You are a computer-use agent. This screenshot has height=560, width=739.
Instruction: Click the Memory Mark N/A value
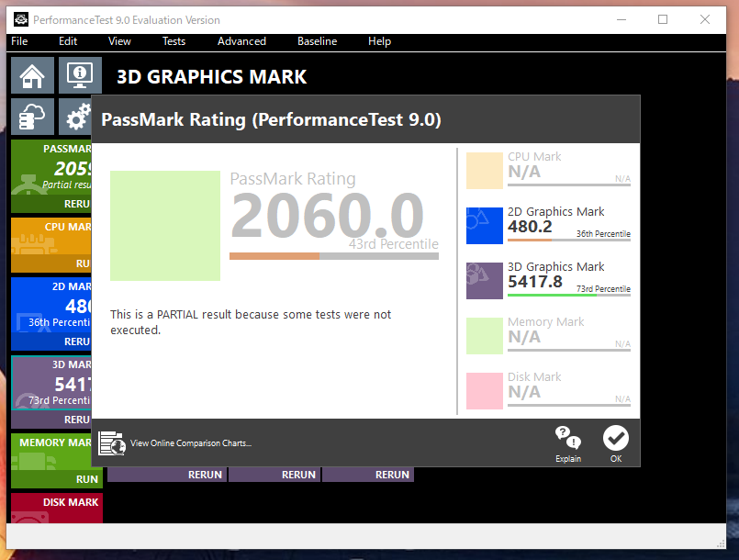coord(524,337)
